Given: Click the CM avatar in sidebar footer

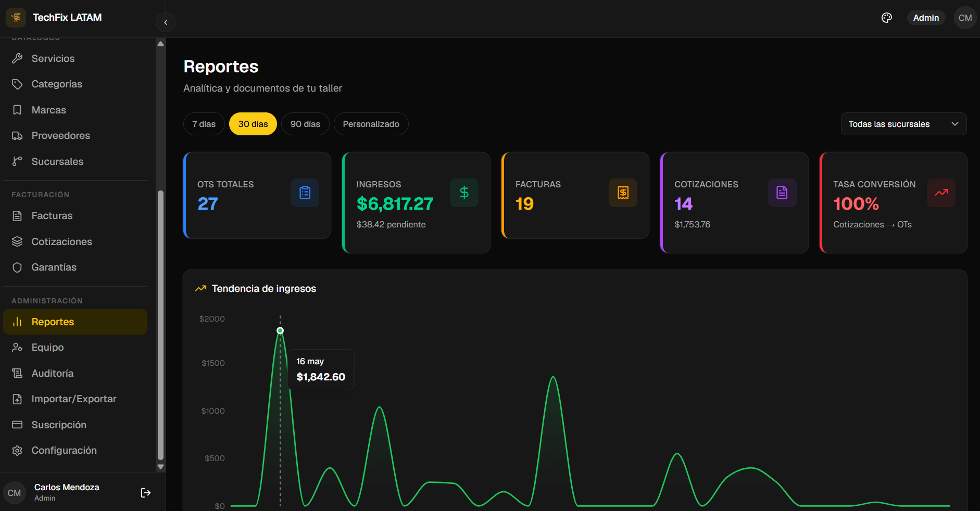Looking at the screenshot, I should [15, 493].
